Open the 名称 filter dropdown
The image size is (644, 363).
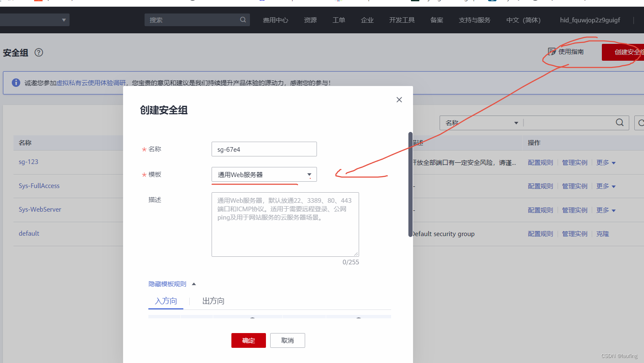coord(481,123)
